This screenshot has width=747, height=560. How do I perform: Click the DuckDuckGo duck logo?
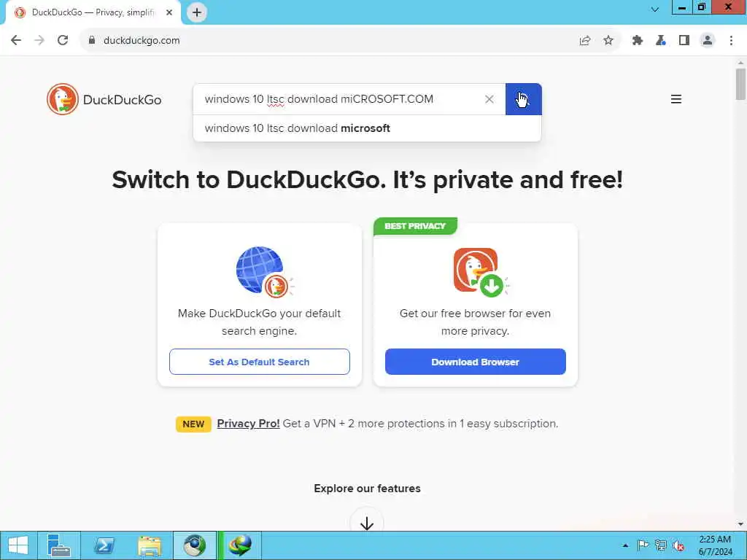63,99
